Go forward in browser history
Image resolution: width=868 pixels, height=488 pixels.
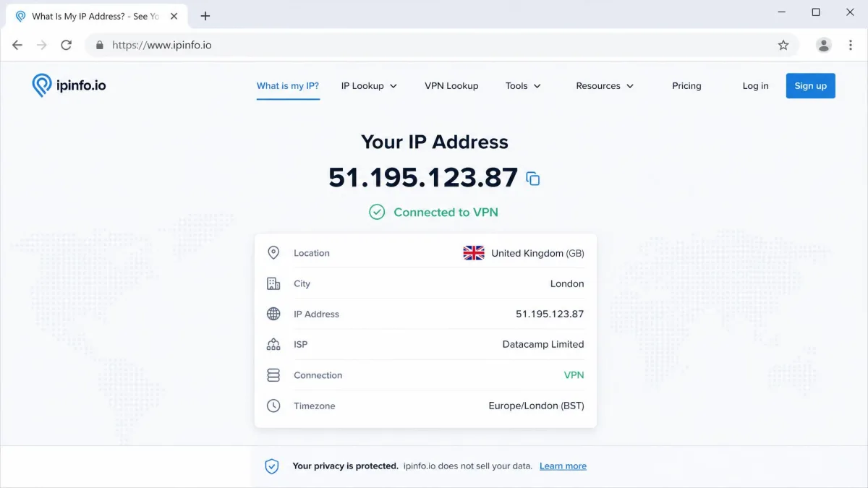[x=42, y=45]
